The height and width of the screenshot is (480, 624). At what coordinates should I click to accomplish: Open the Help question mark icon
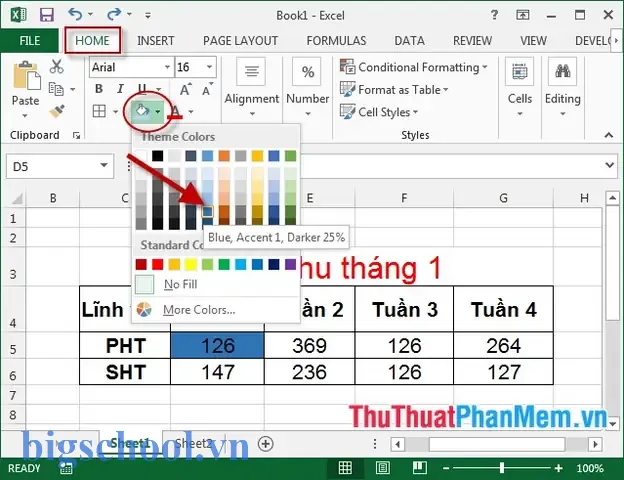494,15
